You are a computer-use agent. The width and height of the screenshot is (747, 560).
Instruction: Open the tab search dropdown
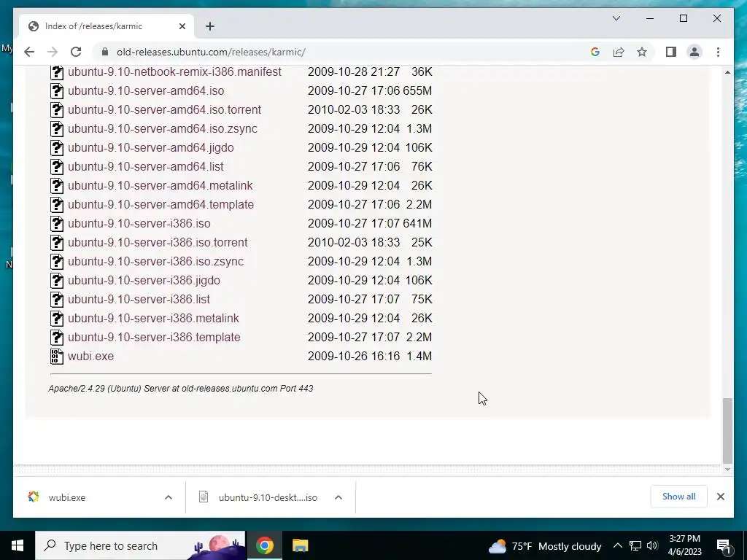point(616,18)
